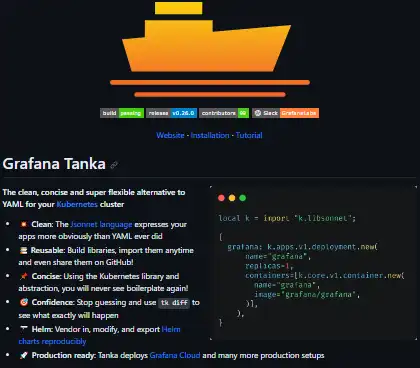Click the Concise pushpin emoji icon
Image resolution: width=420 pixels, height=368 pixels.
(23, 276)
